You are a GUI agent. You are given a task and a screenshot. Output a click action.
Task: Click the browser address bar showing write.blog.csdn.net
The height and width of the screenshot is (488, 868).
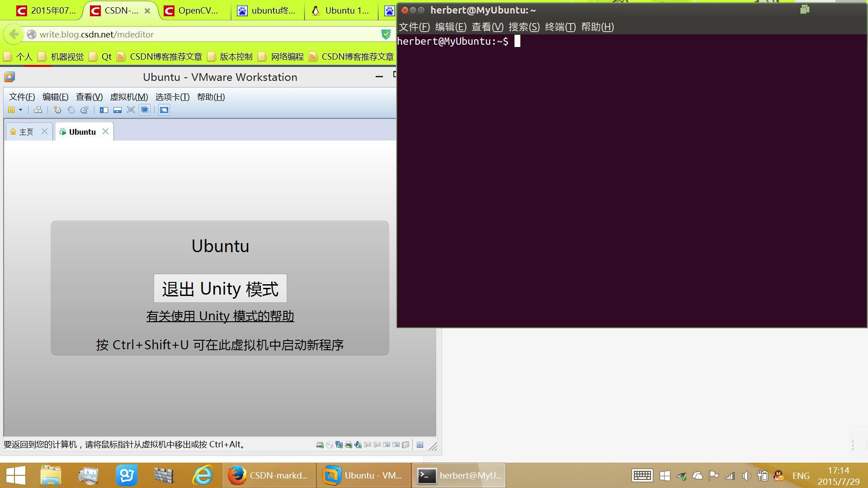coord(203,34)
